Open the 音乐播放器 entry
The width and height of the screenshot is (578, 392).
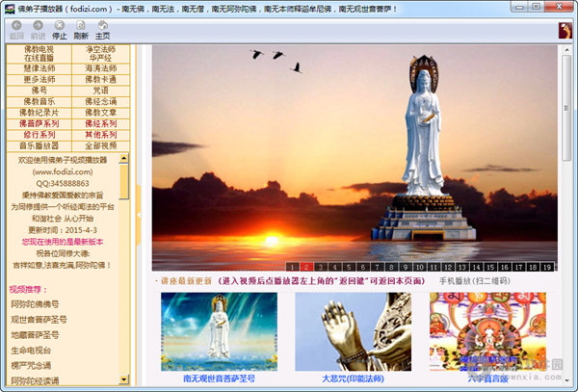(39, 145)
